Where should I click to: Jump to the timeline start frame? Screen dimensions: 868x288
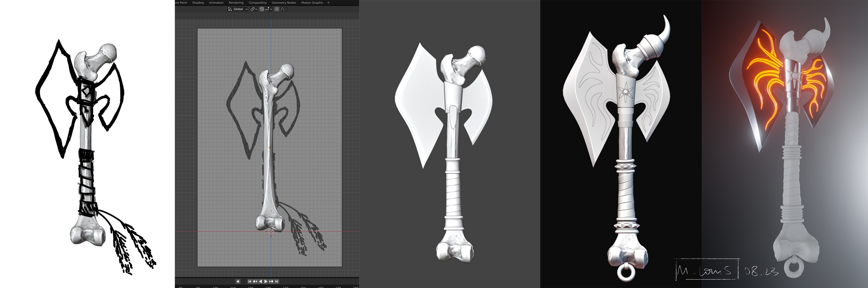(250, 281)
